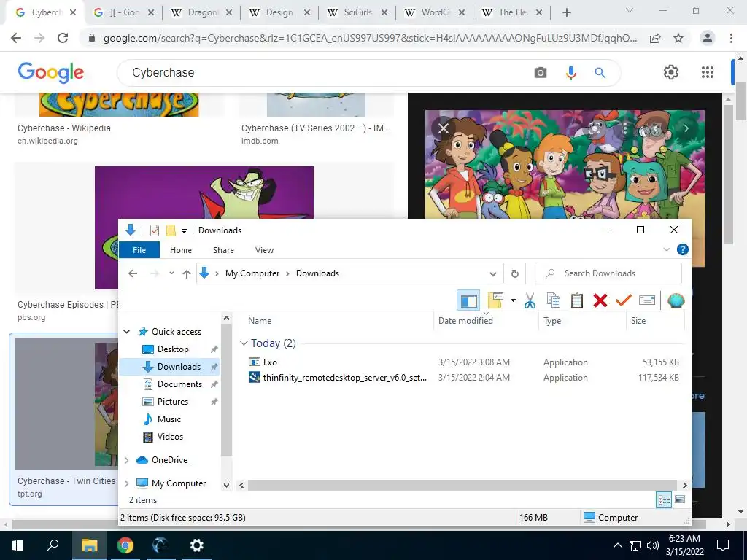Sort files by Size column header
This screenshot has height=560, width=747.
click(x=638, y=321)
